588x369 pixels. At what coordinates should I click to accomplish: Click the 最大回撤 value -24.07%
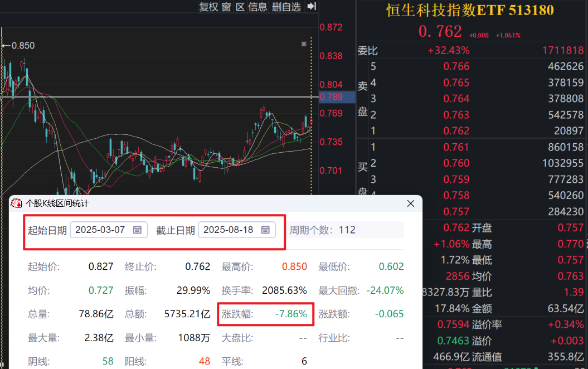pos(385,290)
